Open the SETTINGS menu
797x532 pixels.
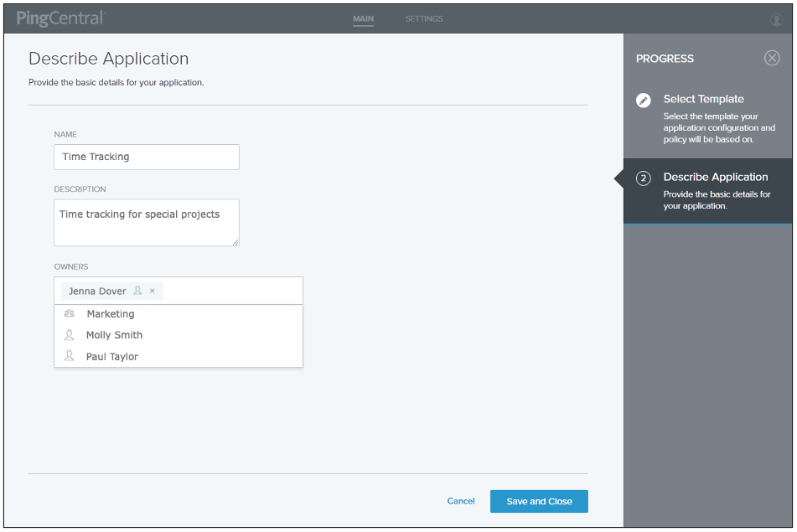tap(423, 18)
